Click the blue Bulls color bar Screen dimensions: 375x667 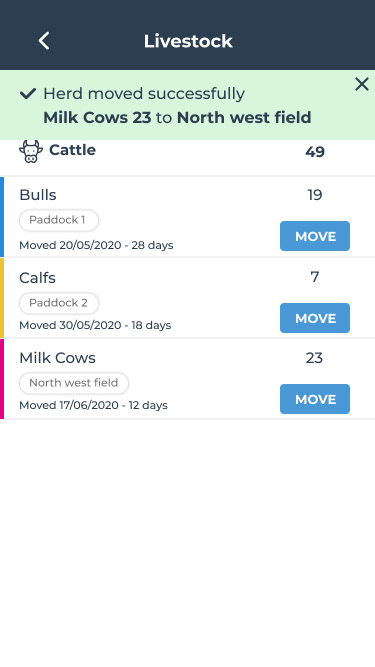click(x=2, y=217)
